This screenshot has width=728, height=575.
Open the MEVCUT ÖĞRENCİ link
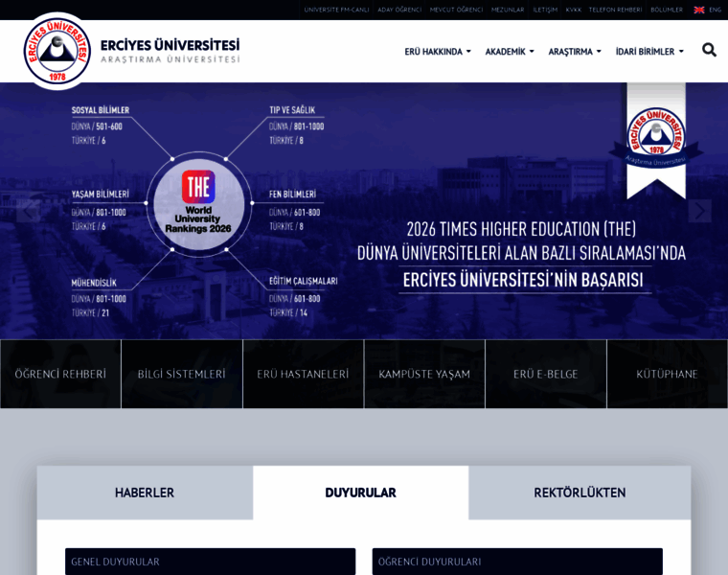pos(456,10)
